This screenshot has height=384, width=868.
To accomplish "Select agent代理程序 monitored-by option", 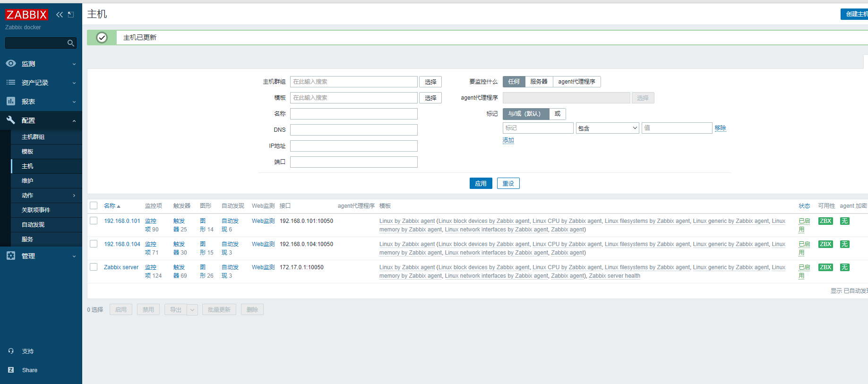I will click(x=576, y=82).
